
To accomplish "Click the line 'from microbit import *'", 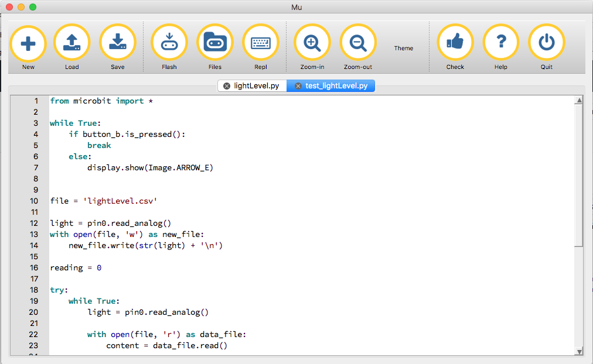I will [101, 101].
